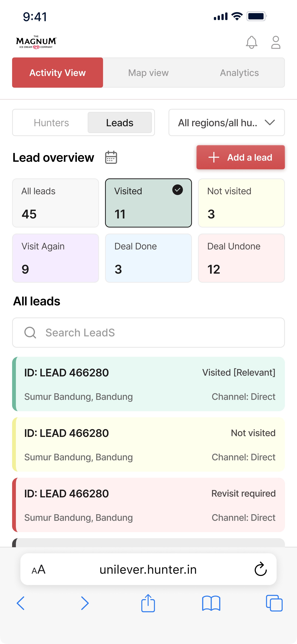Switch the toggle to Hunters
This screenshot has height=644, width=297.
pos(51,123)
